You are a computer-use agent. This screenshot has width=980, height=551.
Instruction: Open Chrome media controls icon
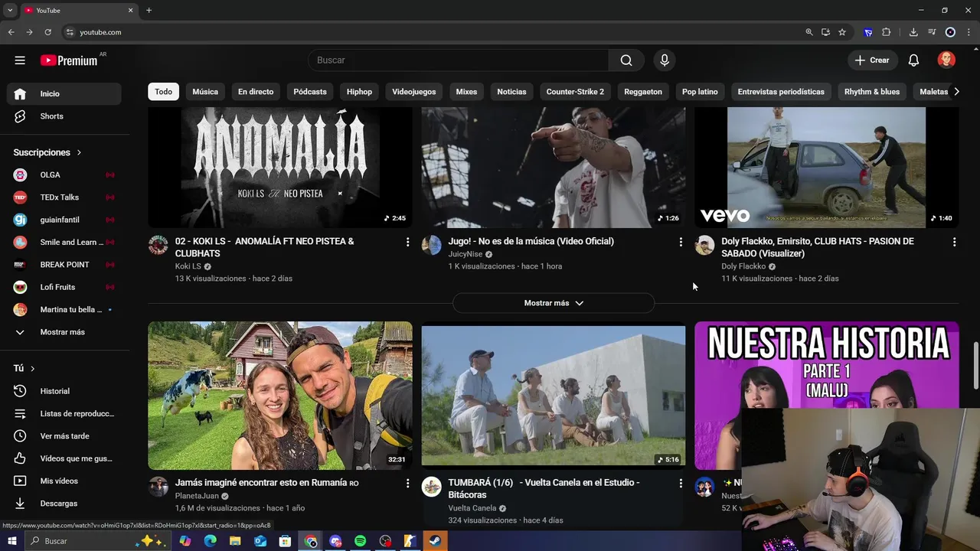(932, 32)
